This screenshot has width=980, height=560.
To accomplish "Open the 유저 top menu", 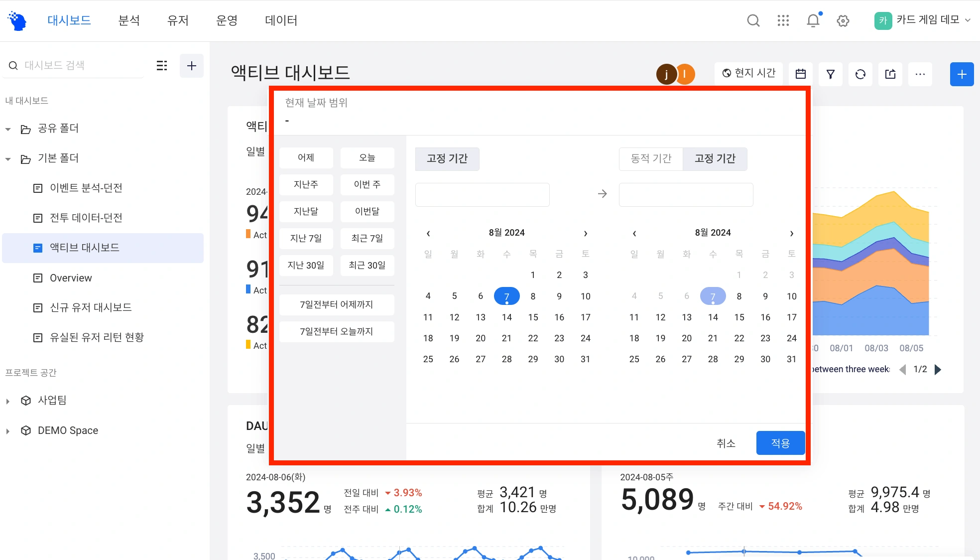I will 178,20.
